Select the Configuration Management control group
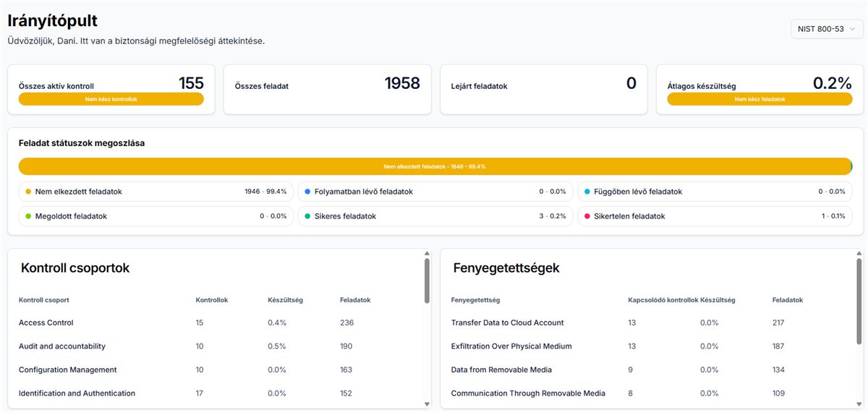Viewport: 868px width, 413px height. (67, 370)
